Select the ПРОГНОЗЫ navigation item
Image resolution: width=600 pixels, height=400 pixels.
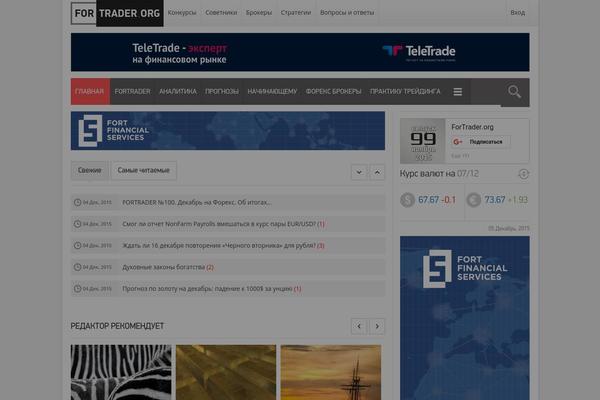(222, 91)
